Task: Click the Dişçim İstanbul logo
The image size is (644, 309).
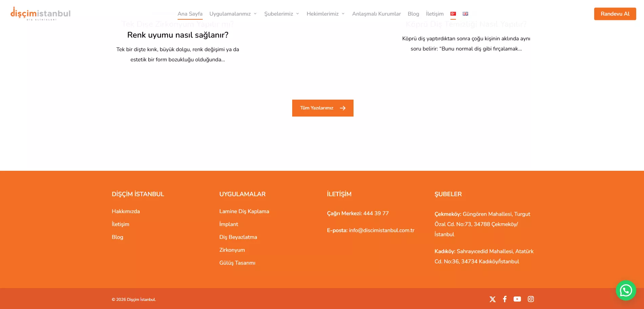Action: click(x=40, y=14)
